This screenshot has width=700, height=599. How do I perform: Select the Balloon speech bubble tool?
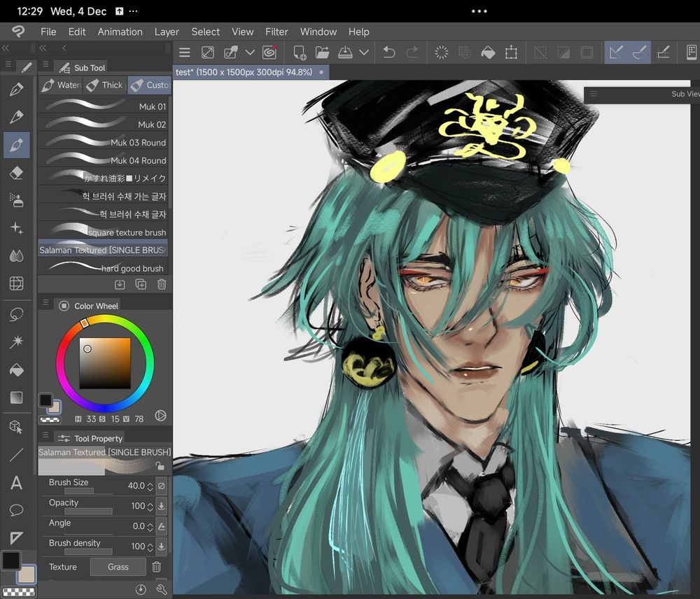(17, 510)
